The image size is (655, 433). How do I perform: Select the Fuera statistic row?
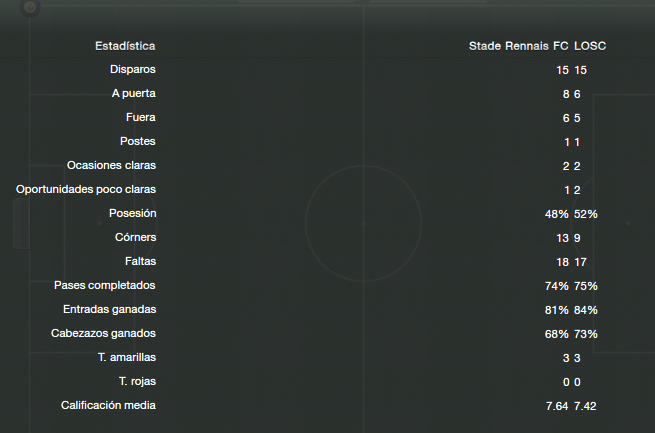pos(328,118)
